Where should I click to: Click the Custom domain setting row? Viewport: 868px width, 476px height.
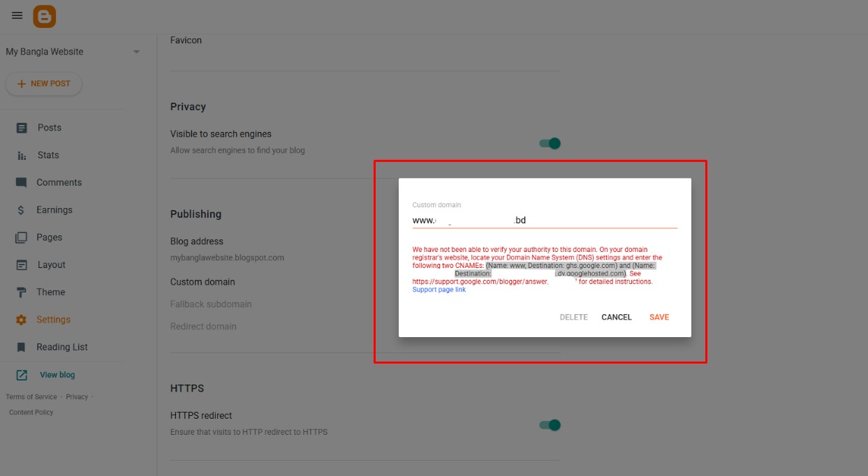[x=203, y=282]
